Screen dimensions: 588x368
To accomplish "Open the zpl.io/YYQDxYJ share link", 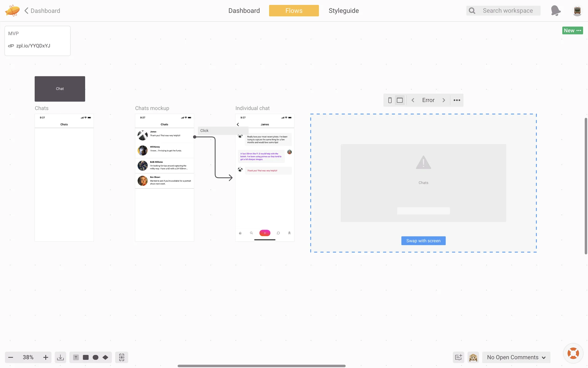I will 33,46.
